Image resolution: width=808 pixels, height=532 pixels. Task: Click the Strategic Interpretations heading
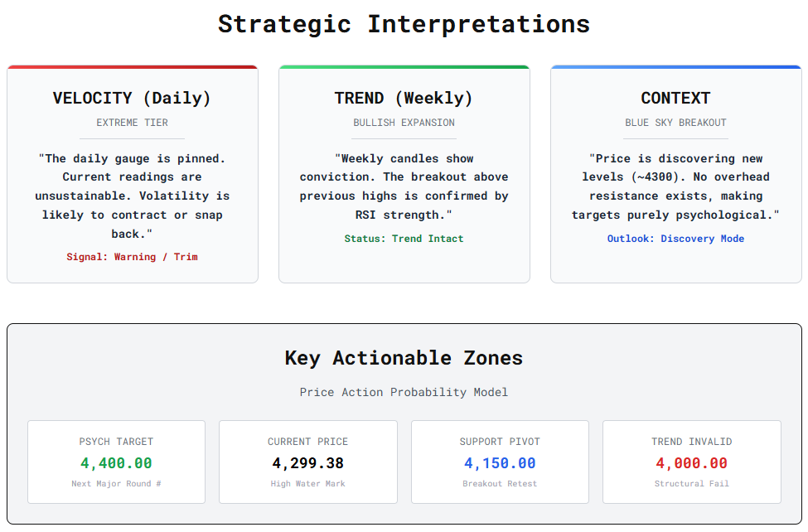pyautogui.click(x=404, y=24)
